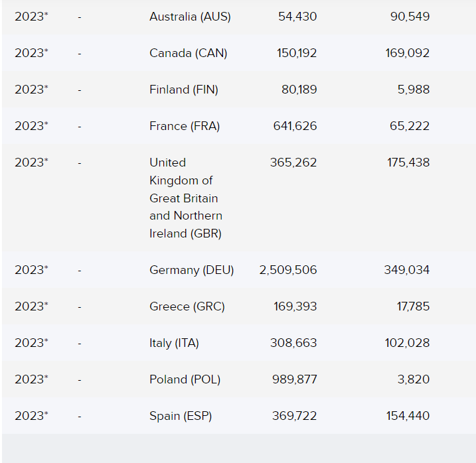Select the 989,877 figure for Poland
Screen dimensions: 476x463
294,379
